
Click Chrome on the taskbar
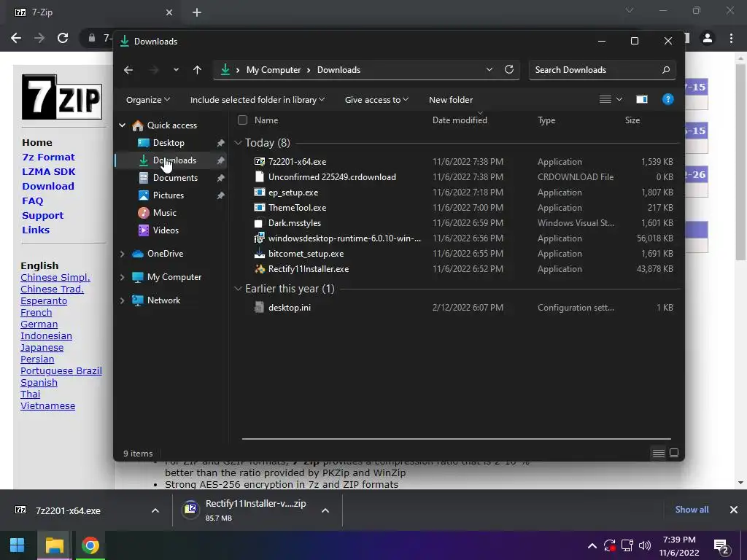pyautogui.click(x=90, y=545)
